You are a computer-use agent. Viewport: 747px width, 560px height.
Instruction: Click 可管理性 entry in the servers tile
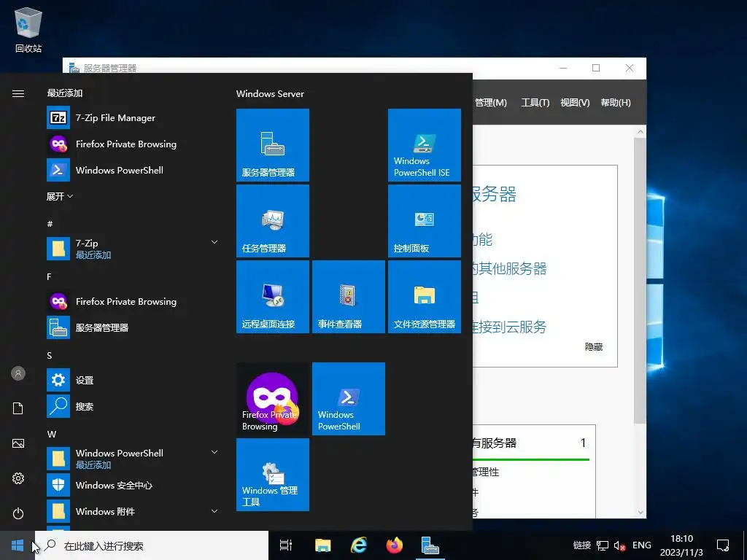485,472
